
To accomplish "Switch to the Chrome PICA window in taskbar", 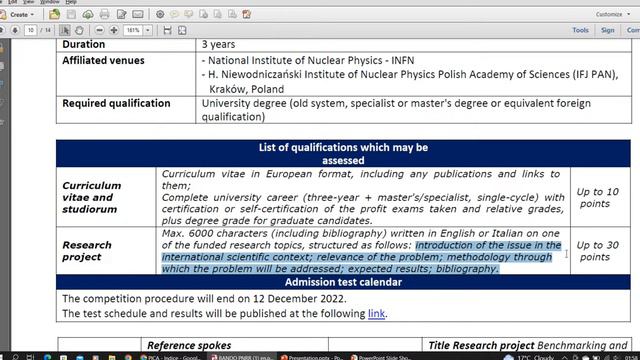I will tap(171, 357).
